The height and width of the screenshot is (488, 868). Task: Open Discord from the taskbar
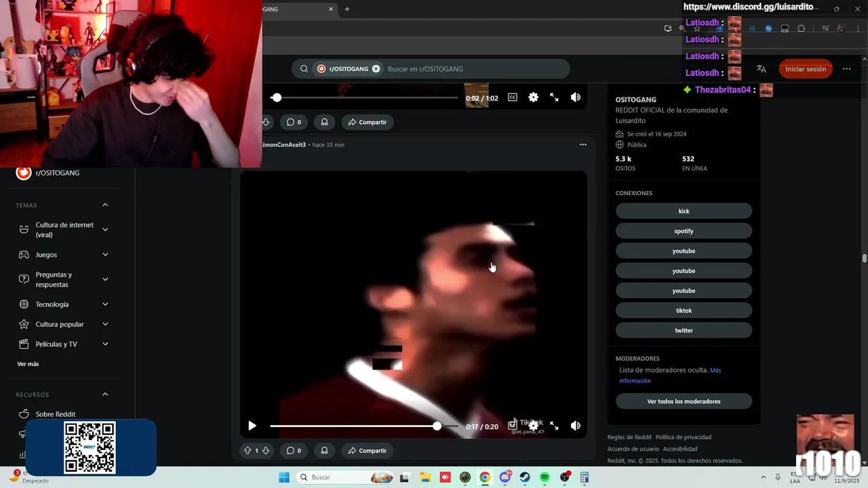(x=505, y=477)
